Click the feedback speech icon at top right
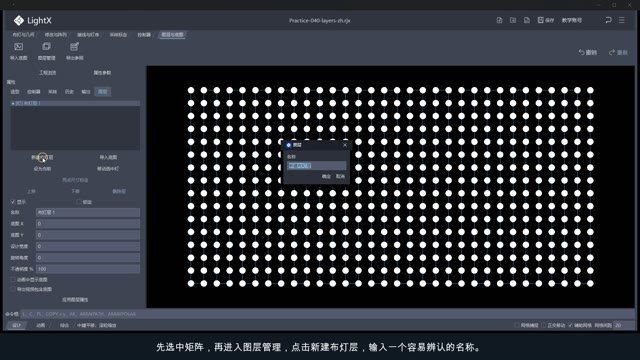The width and height of the screenshot is (640, 360). (x=608, y=20)
